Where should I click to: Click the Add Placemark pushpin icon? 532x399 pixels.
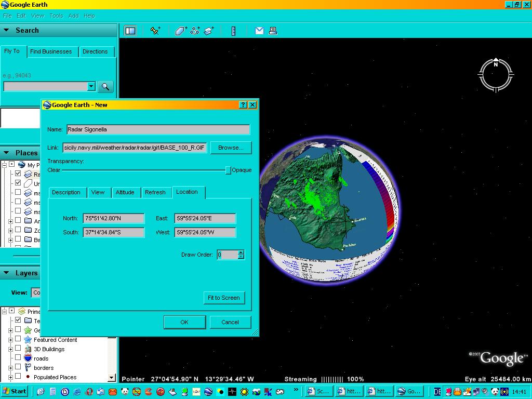coord(155,31)
